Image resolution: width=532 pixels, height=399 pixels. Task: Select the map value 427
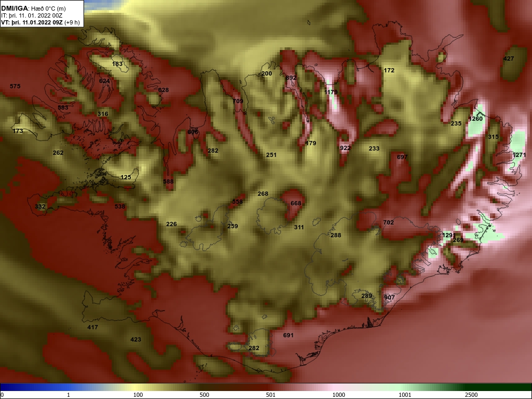coord(509,59)
